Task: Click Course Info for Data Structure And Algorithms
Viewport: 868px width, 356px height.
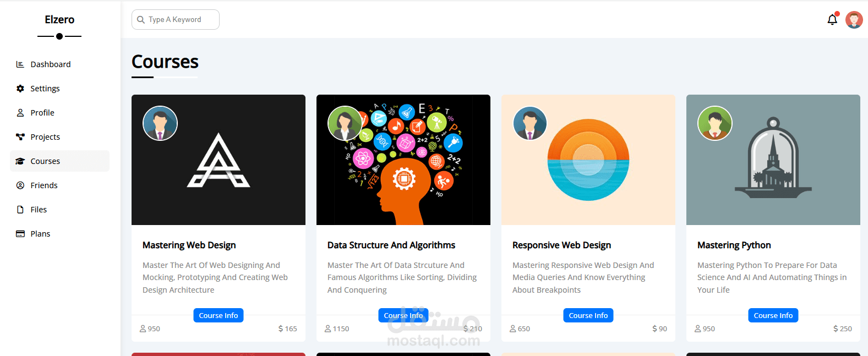Action: pyautogui.click(x=403, y=315)
